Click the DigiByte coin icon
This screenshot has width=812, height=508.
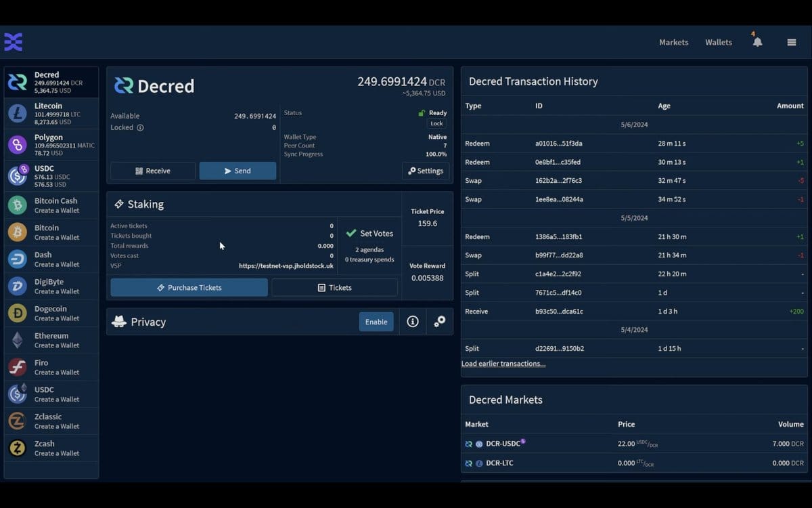click(17, 286)
